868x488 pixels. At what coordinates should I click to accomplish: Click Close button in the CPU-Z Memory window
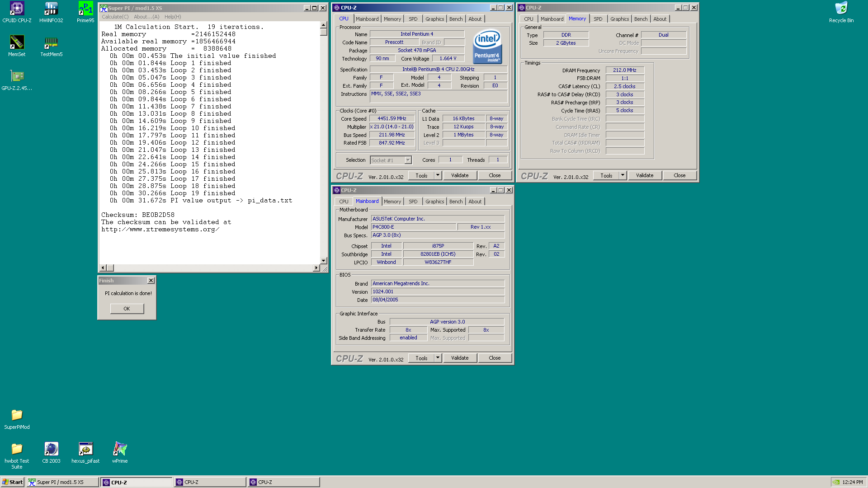coord(679,175)
